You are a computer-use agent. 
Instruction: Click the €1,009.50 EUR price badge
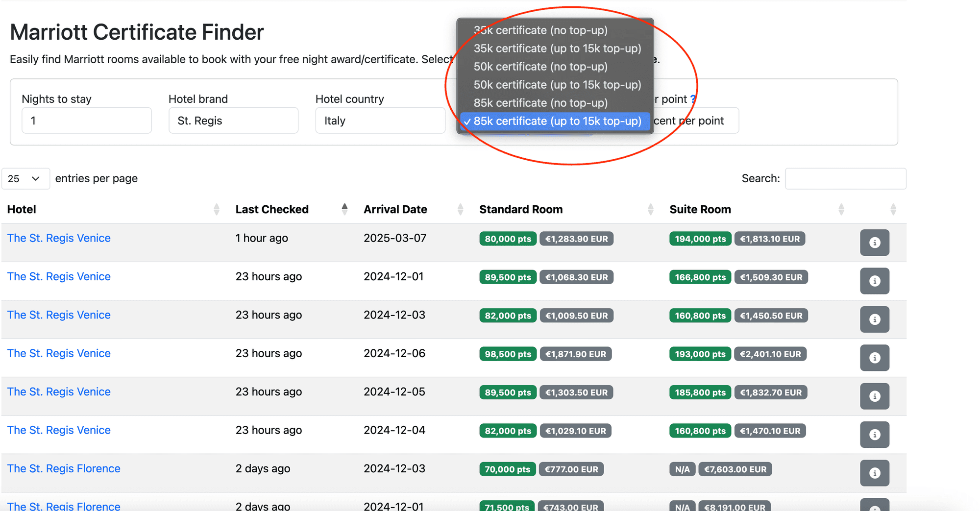[x=576, y=316]
